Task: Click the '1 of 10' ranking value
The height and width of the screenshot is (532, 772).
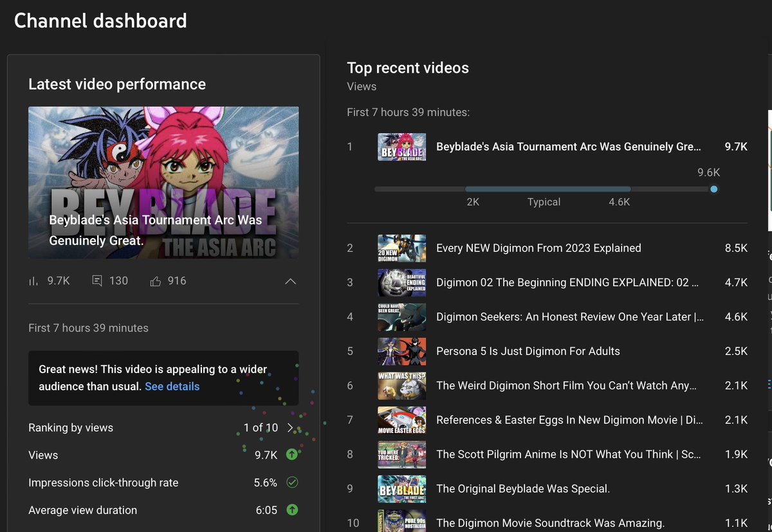Action: pos(261,428)
